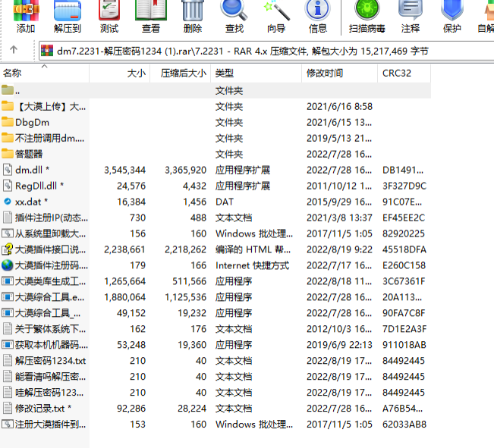Click type cell DAT

225,202
